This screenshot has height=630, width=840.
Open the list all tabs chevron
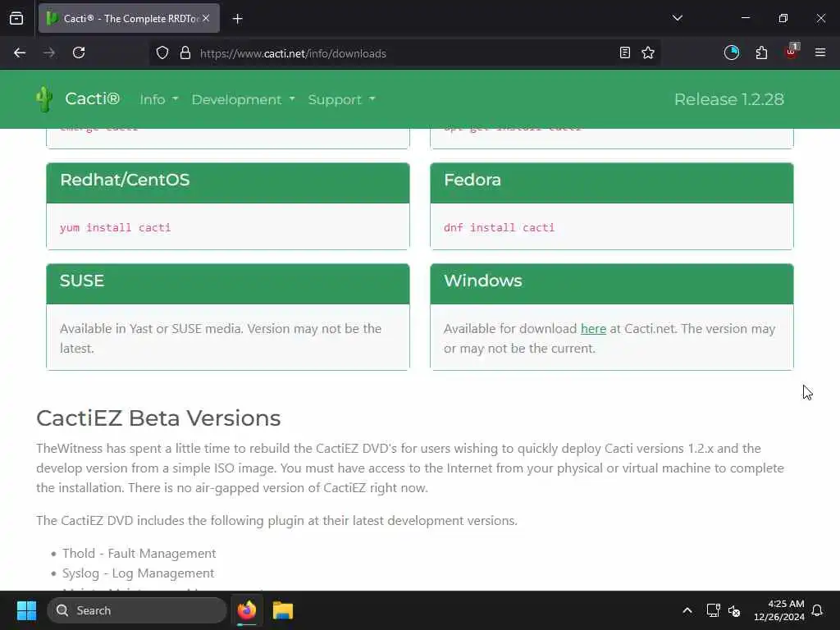point(678,18)
